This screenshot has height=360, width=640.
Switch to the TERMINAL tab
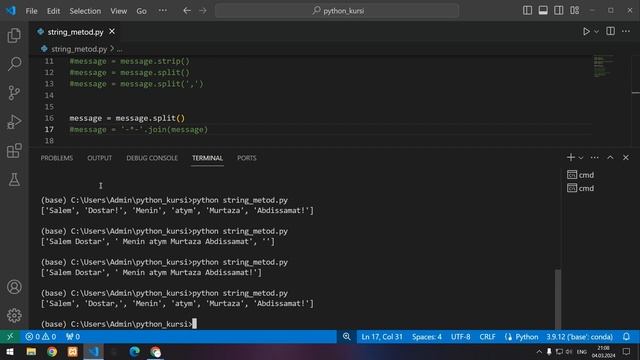point(207,158)
